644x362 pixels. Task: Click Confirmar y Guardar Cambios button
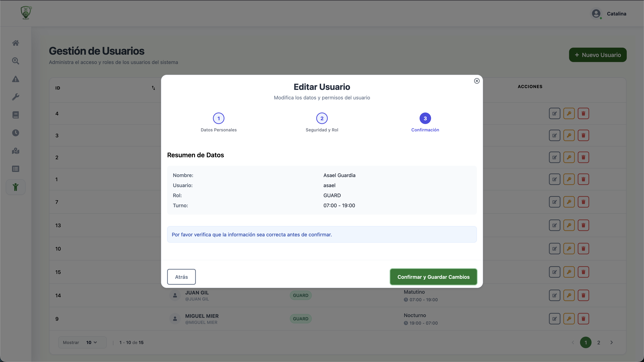point(433,277)
